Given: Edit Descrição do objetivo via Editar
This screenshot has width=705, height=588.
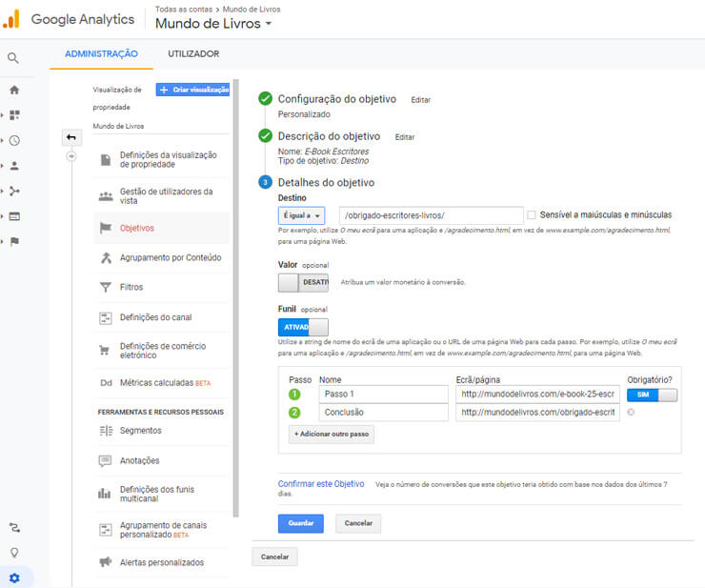Looking at the screenshot, I should [405, 137].
